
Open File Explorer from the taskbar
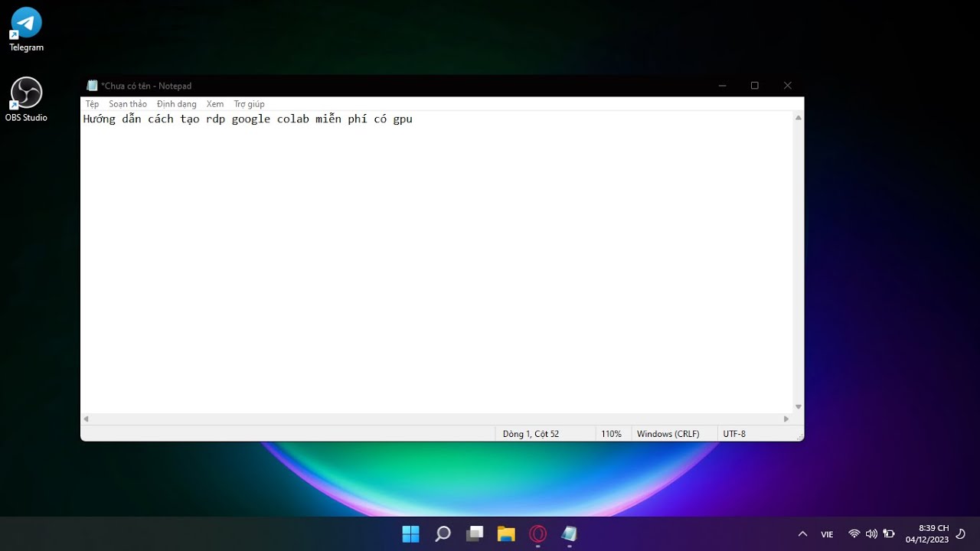[506, 534]
